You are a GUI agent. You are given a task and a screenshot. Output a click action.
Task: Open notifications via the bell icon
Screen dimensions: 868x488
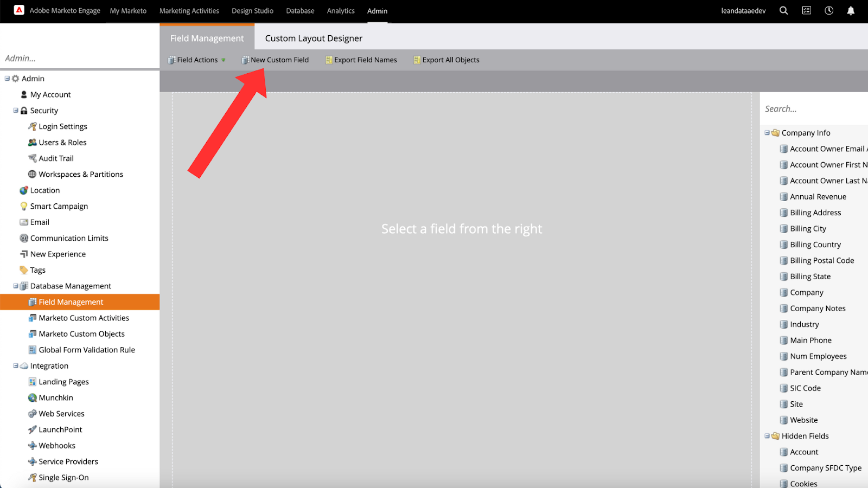(850, 10)
